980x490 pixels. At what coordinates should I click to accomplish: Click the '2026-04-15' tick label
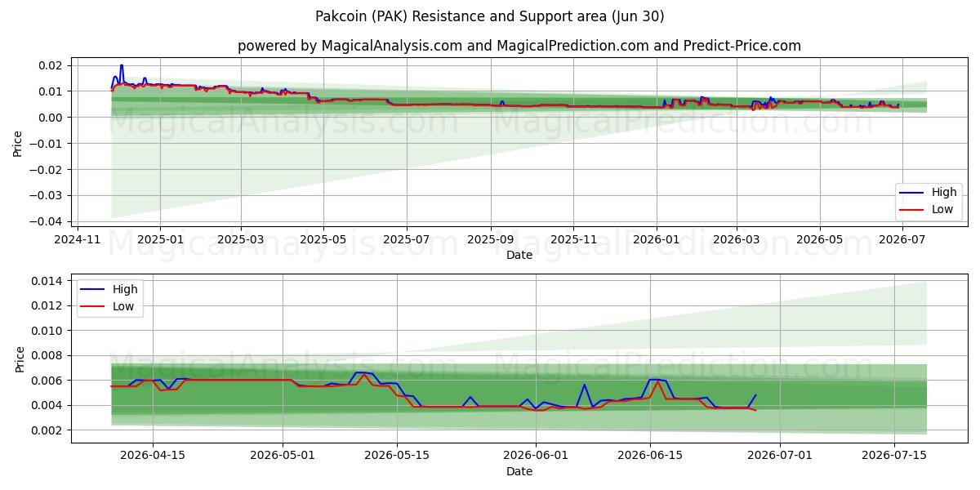click(x=153, y=456)
